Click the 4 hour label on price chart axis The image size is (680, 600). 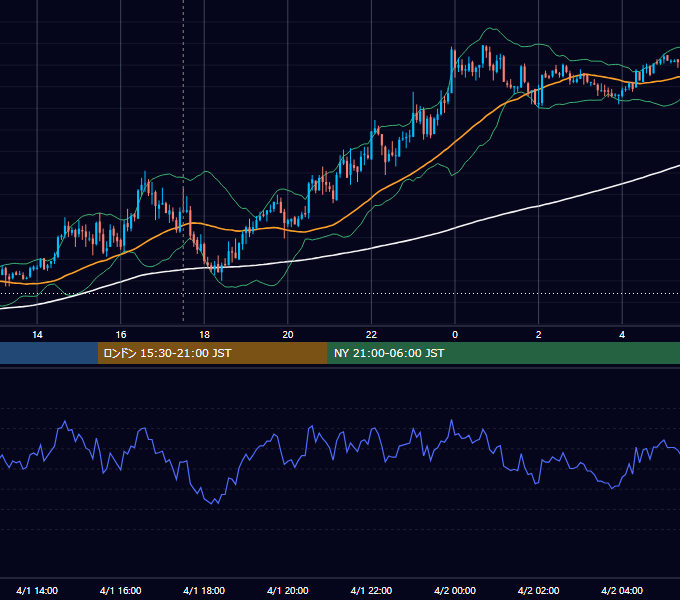pyautogui.click(x=622, y=335)
